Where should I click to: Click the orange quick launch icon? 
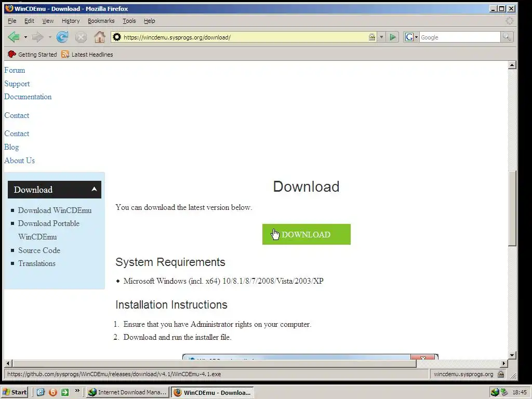click(x=53, y=392)
